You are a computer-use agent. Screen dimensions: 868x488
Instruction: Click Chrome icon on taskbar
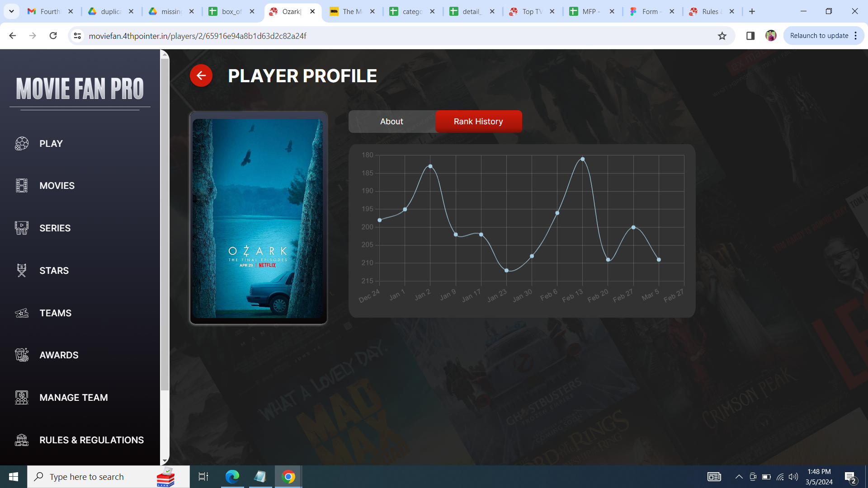pos(288,477)
